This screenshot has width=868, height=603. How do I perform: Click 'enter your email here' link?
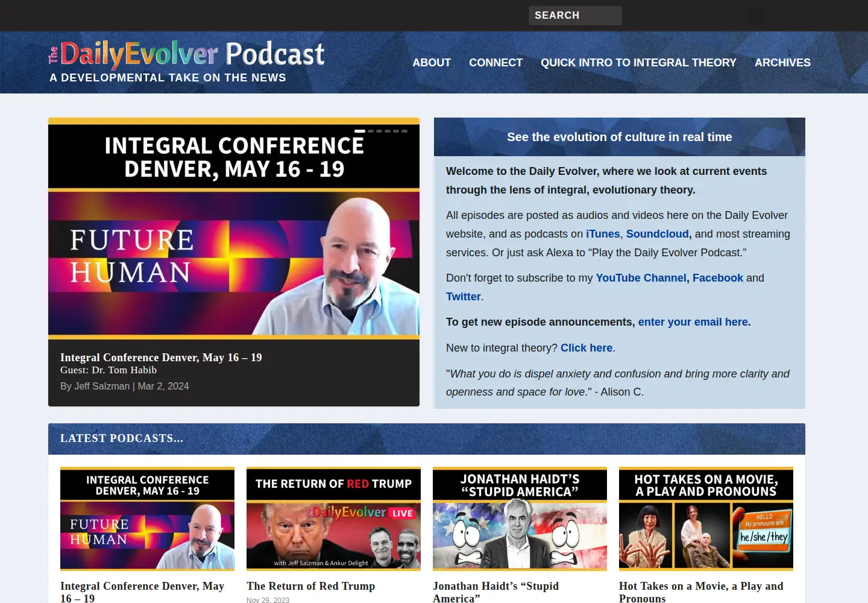693,322
